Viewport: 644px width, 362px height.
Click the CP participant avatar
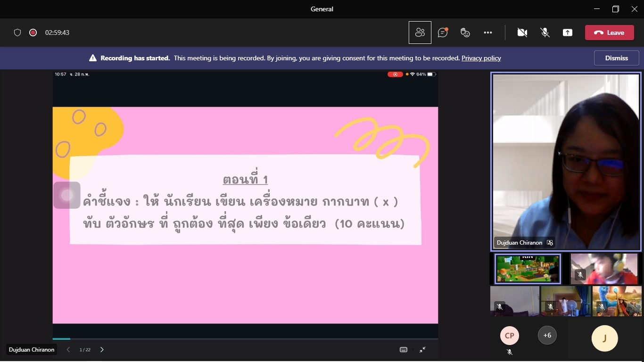coord(509,336)
